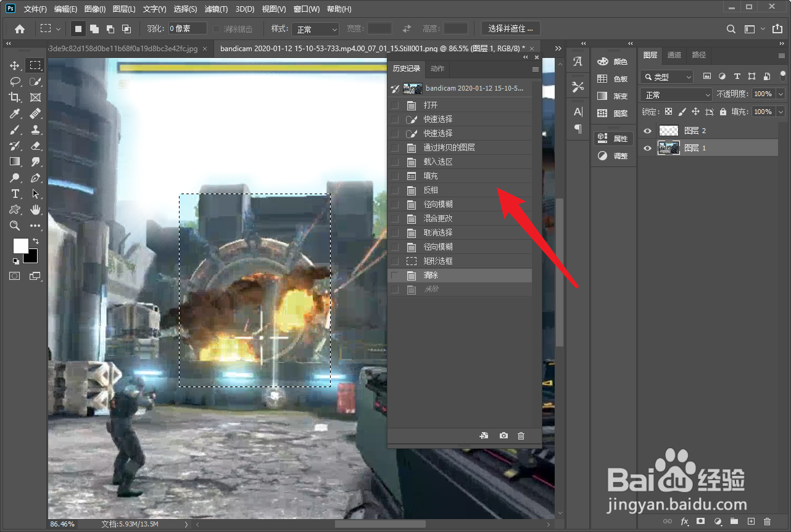Select the Spot Healing Brush tool

point(36,113)
